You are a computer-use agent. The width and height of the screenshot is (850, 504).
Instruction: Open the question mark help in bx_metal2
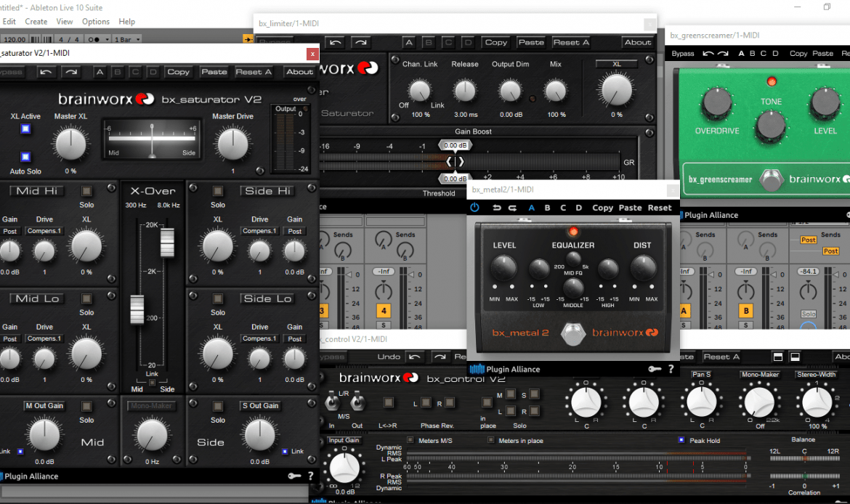tap(671, 369)
